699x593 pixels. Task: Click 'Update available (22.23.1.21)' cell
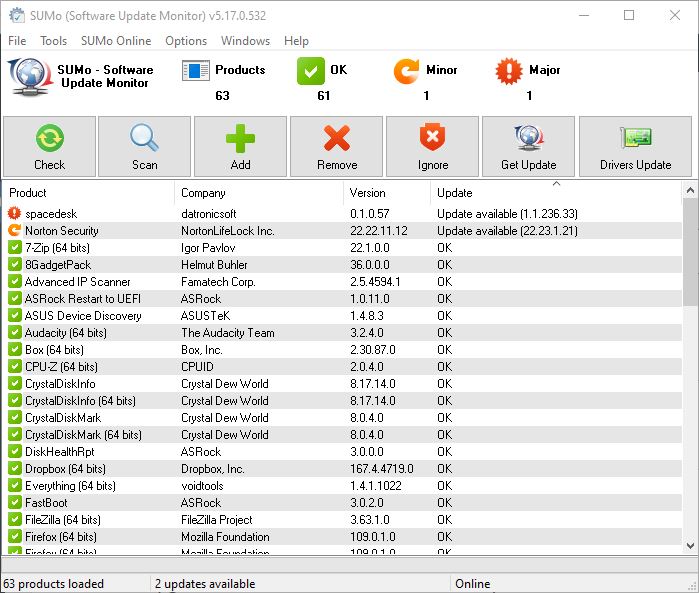(x=507, y=231)
